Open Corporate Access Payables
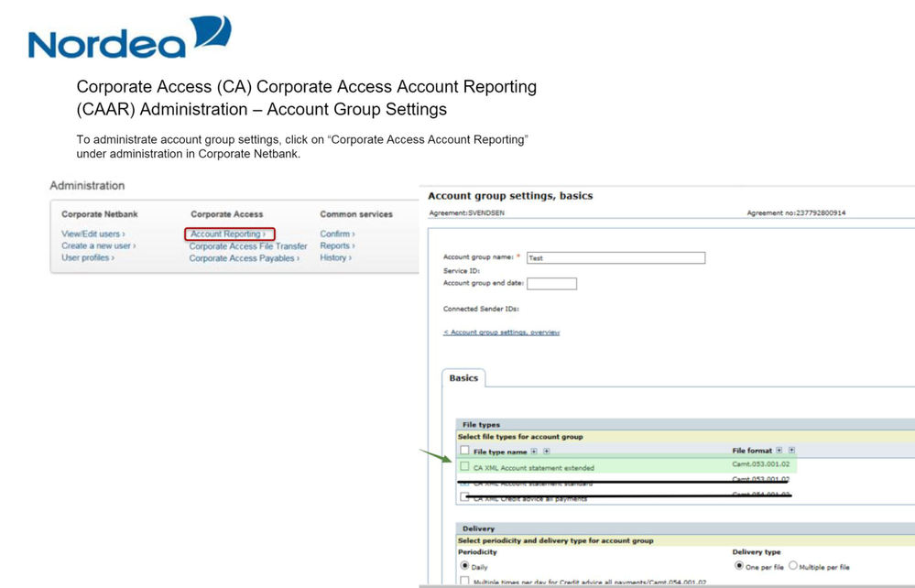The image size is (915, 588). (244, 258)
